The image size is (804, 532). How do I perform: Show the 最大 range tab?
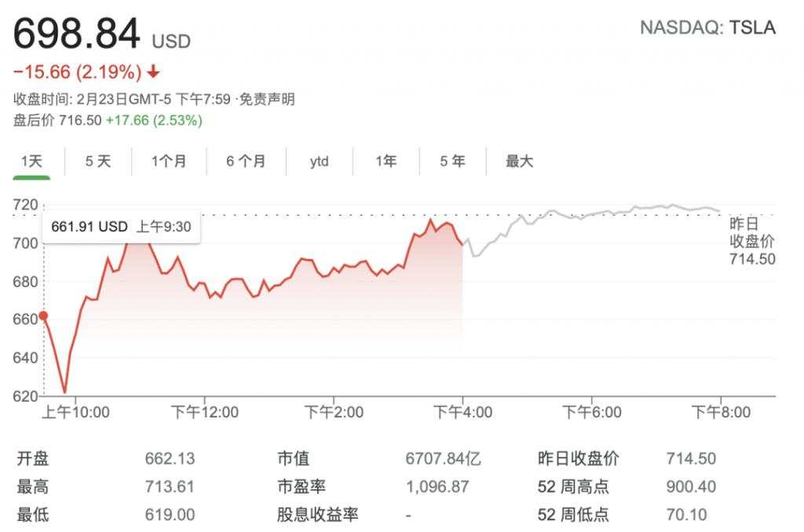(520, 162)
